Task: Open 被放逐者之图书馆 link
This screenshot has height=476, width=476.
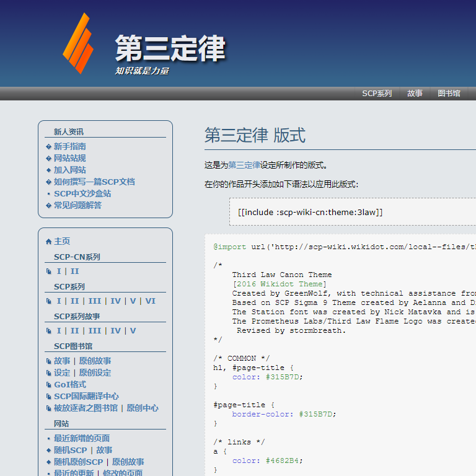Action: point(86,408)
